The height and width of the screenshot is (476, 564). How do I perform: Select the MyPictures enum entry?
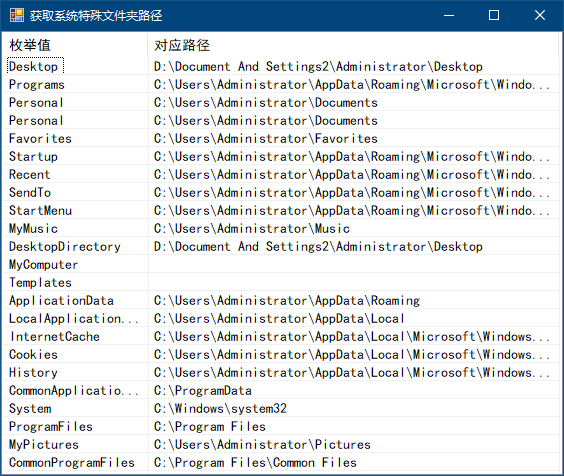(44, 444)
